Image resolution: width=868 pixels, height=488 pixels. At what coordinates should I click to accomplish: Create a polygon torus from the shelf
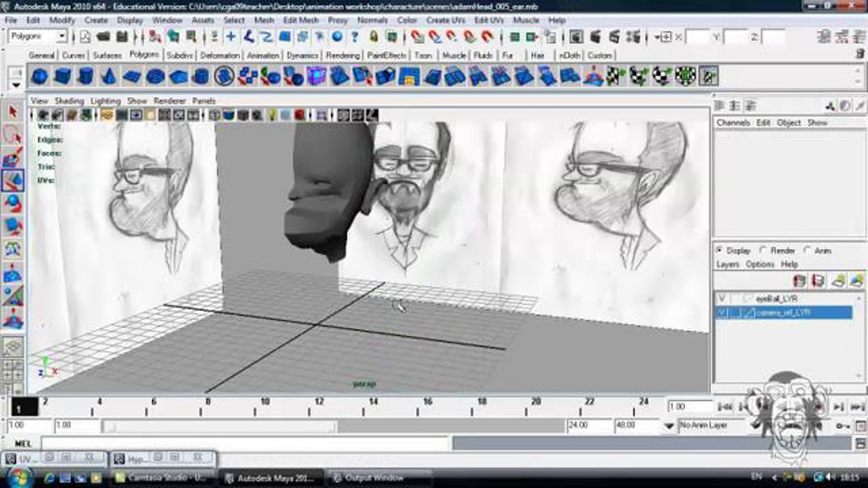[156, 76]
